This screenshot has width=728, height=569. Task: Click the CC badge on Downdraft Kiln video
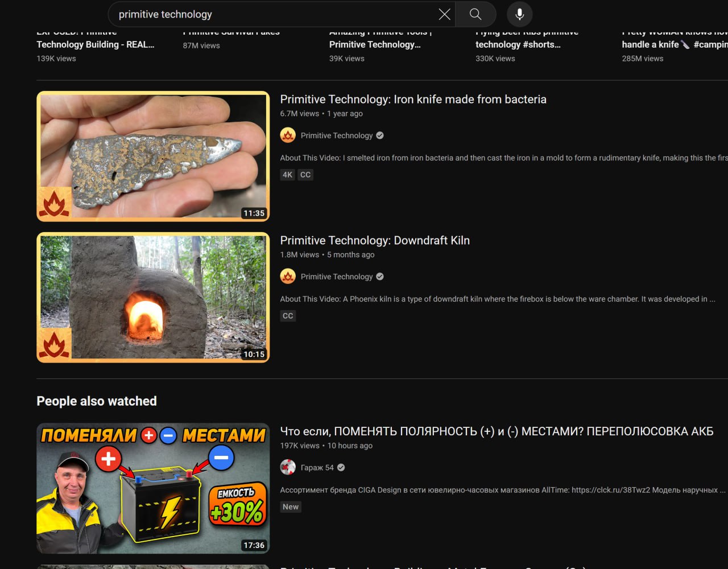(x=288, y=316)
